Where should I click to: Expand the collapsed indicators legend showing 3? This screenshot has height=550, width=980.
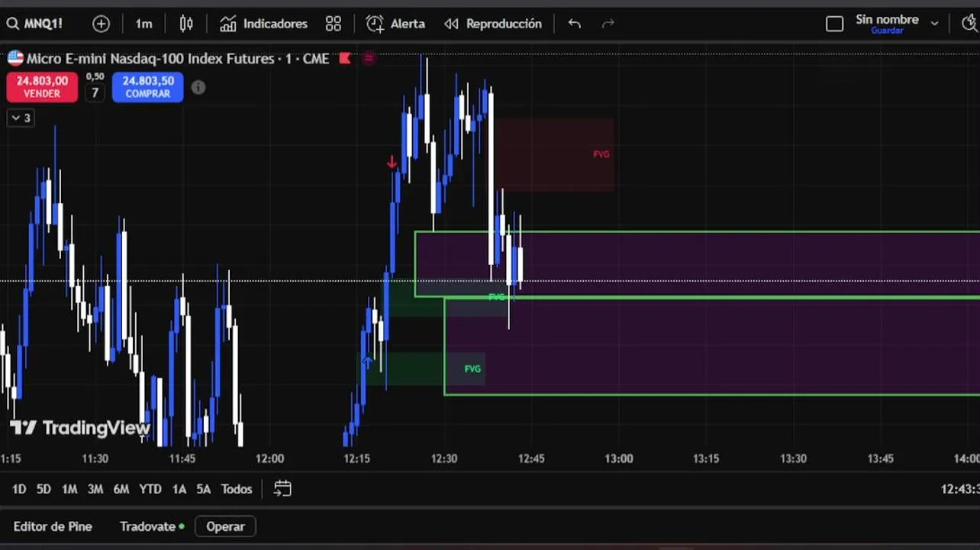[x=21, y=118]
